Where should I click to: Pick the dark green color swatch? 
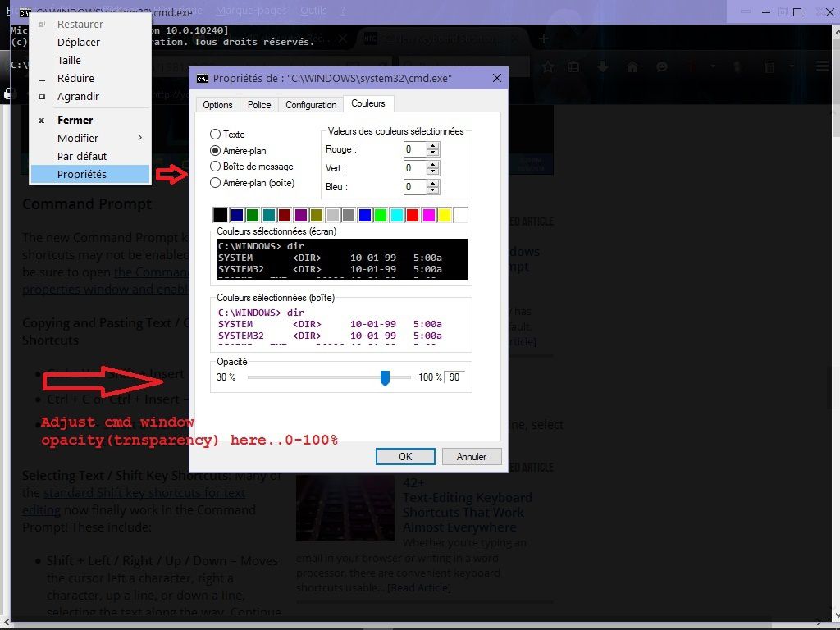(253, 215)
